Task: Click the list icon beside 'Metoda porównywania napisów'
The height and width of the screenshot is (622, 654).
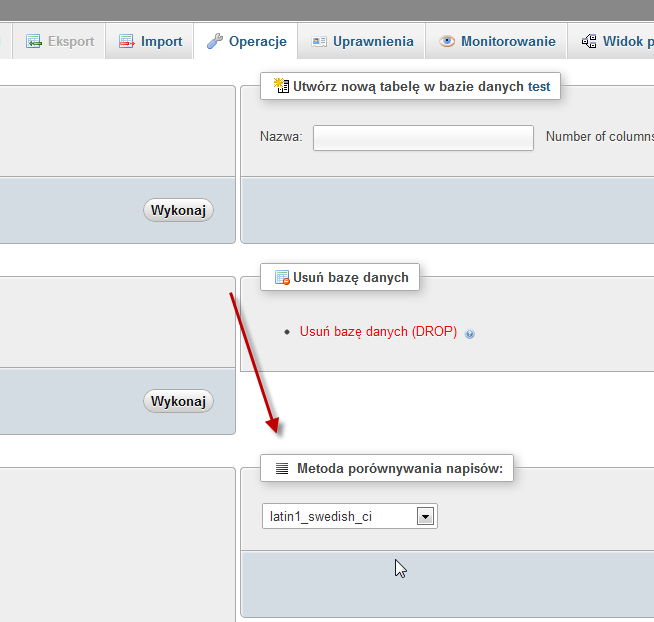Action: coord(282,468)
